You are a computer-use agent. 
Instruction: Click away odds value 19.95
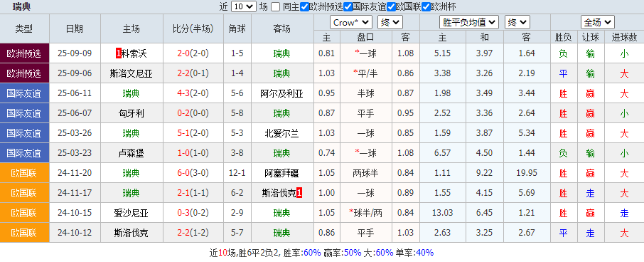(527, 174)
